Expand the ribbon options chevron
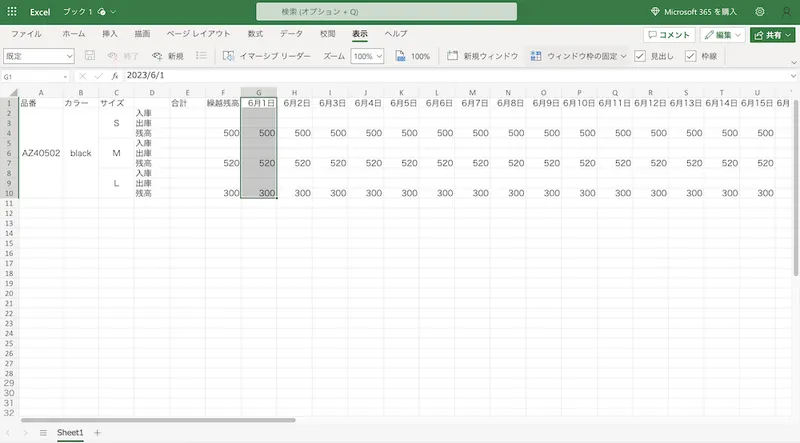Image resolution: width=800 pixels, height=443 pixels. point(793,62)
